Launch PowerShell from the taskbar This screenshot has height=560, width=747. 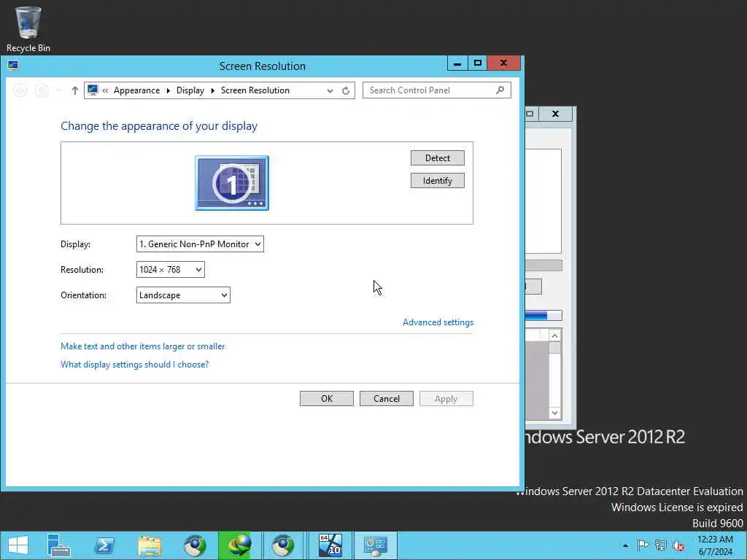(104, 545)
